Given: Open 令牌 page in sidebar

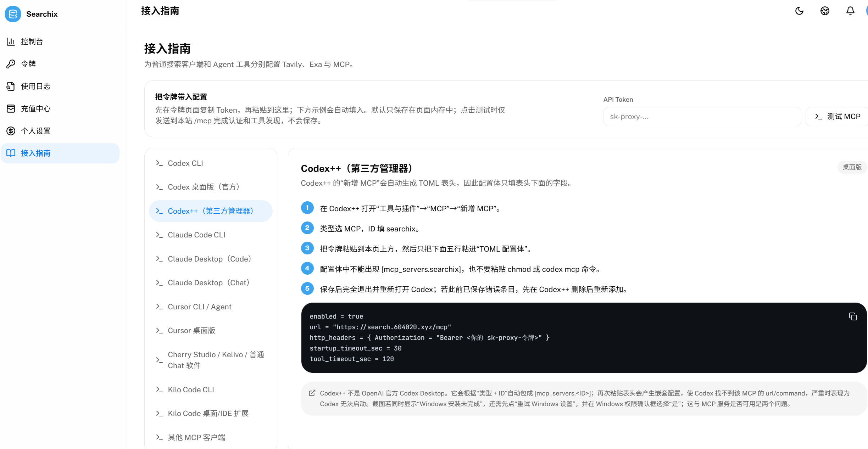Looking at the screenshot, I should 60,64.
